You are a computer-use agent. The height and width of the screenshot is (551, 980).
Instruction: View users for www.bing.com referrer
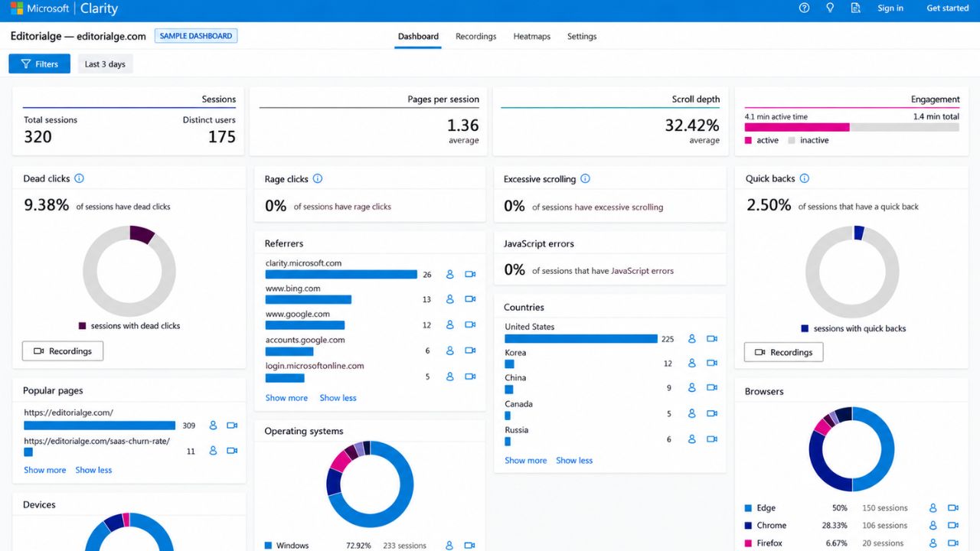click(x=450, y=299)
